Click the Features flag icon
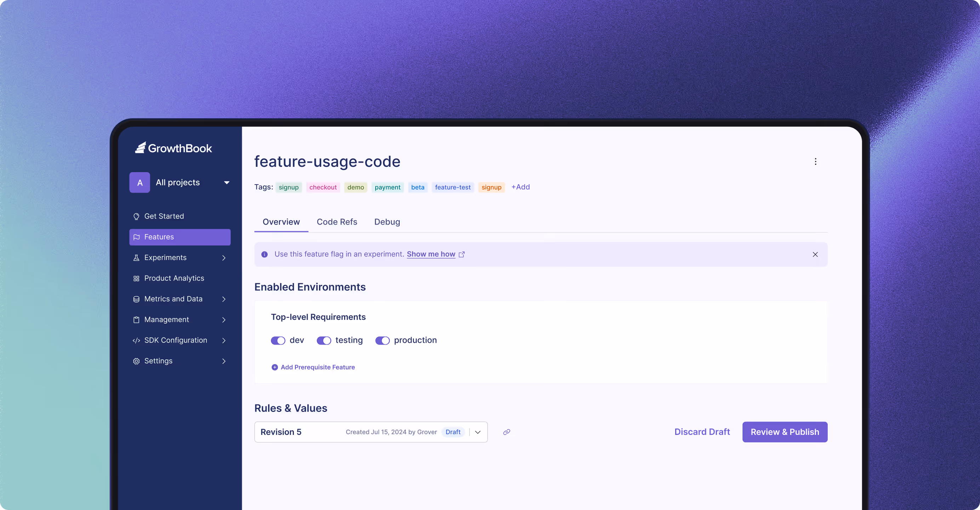This screenshot has height=510, width=980. click(x=136, y=237)
